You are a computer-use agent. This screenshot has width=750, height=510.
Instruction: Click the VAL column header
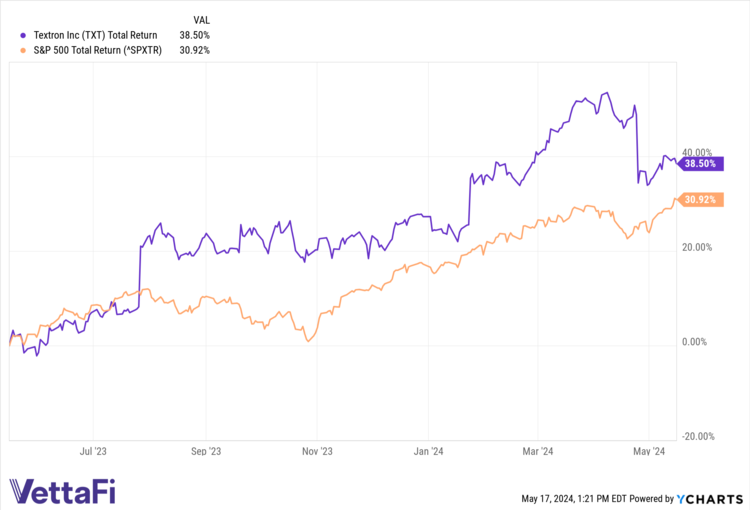[x=200, y=19]
